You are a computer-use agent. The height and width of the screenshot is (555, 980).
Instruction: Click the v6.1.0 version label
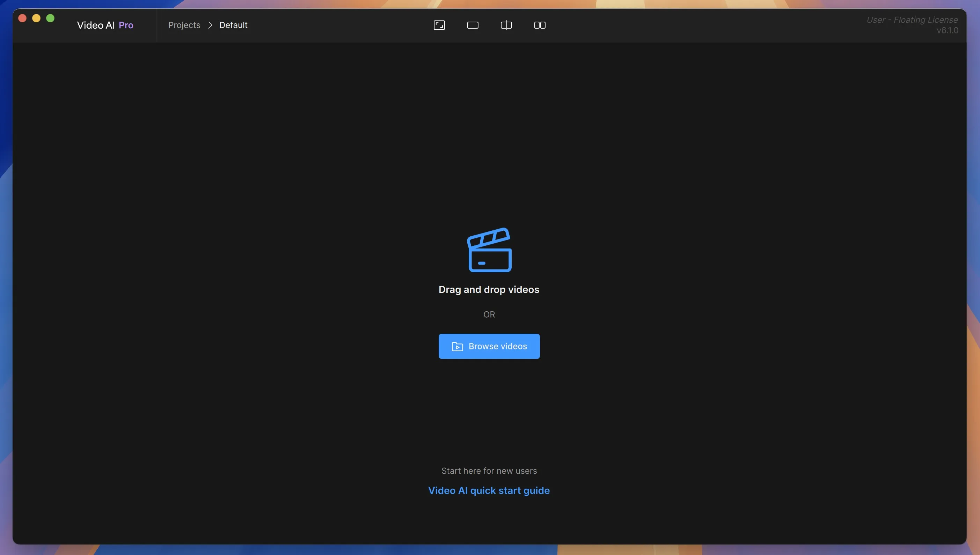(x=948, y=30)
